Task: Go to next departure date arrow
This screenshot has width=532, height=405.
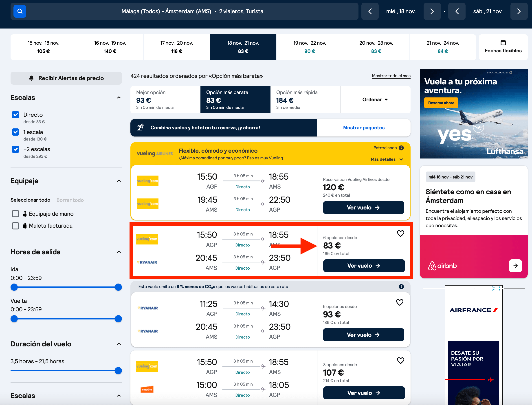Action: tap(432, 11)
